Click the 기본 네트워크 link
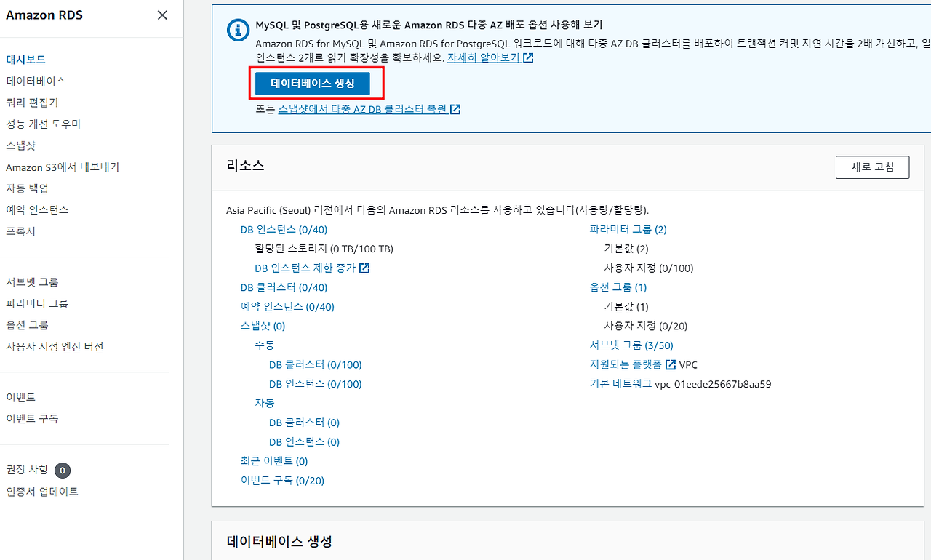This screenshot has height=560, width=931. pyautogui.click(x=620, y=384)
